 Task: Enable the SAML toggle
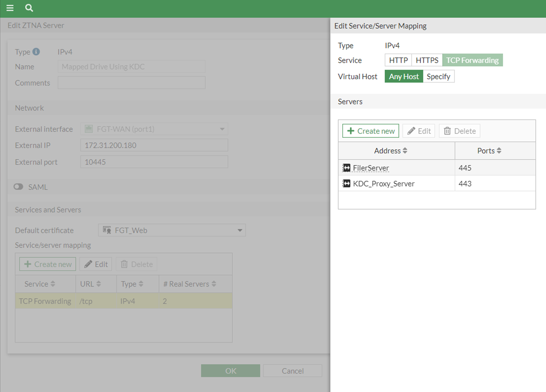pos(18,187)
